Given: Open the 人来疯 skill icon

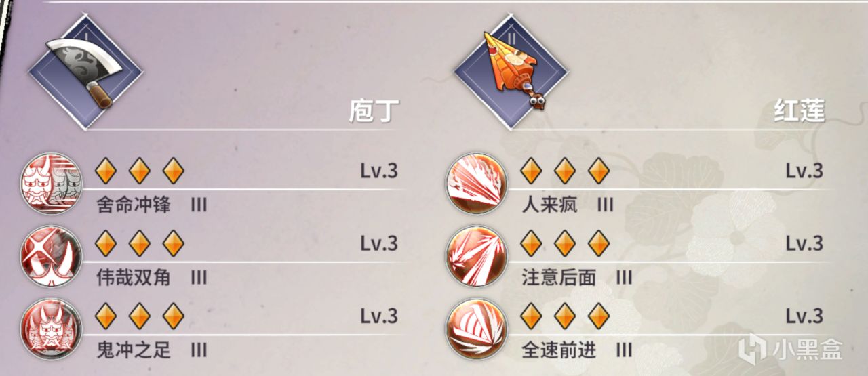Looking at the screenshot, I should (x=476, y=183).
